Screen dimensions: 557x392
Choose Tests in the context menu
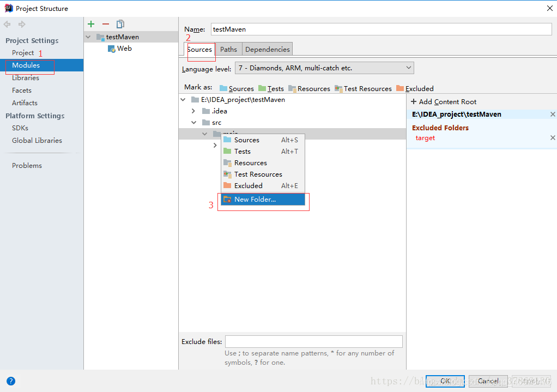click(x=263, y=152)
